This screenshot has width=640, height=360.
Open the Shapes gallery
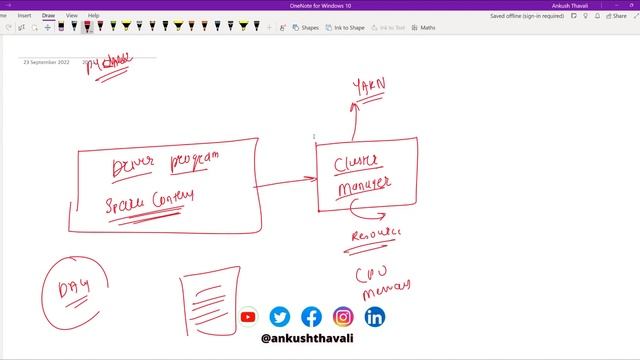coord(306,28)
